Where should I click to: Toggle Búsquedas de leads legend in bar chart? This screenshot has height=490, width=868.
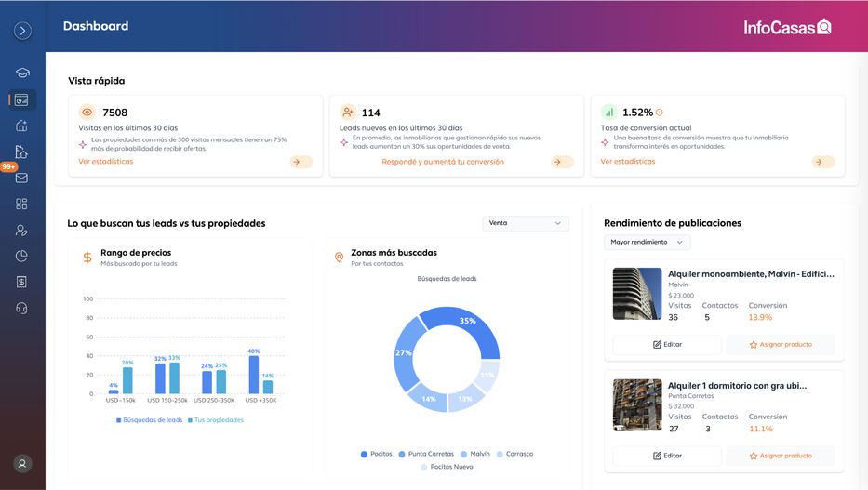click(x=149, y=420)
